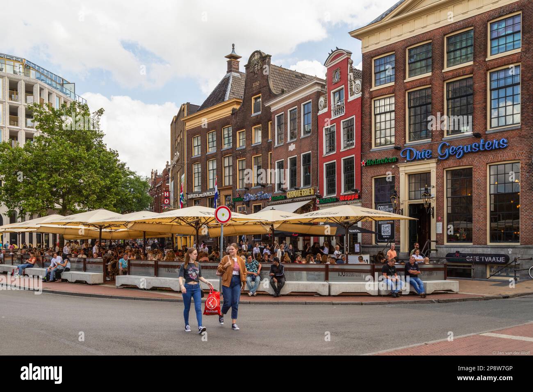Viewport: 533px width, 392px height.
Task: Click the 'Groote Griet' yellow sign
Action: coord(301,193)
